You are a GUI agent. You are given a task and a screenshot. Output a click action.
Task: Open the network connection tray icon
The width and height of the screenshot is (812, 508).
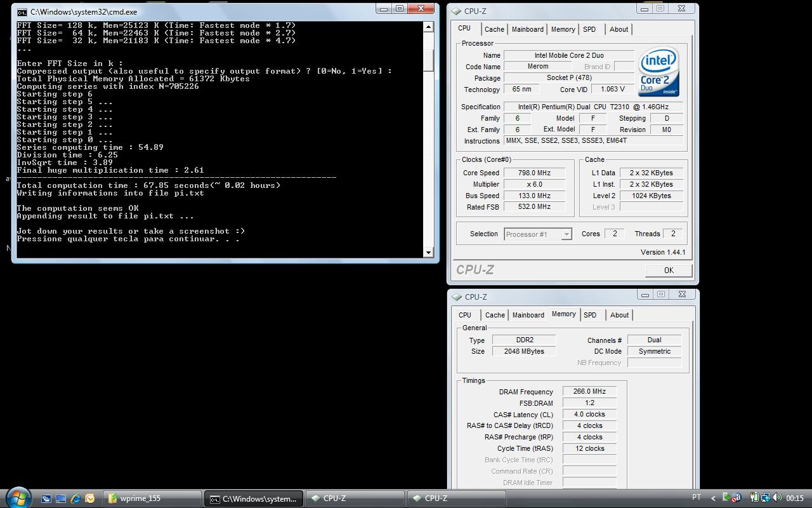[x=766, y=498]
